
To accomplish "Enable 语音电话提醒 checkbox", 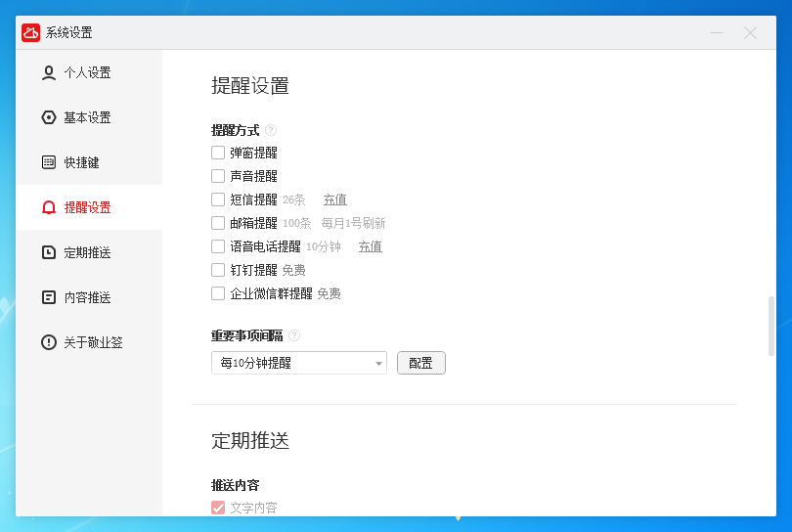I will point(218,246).
